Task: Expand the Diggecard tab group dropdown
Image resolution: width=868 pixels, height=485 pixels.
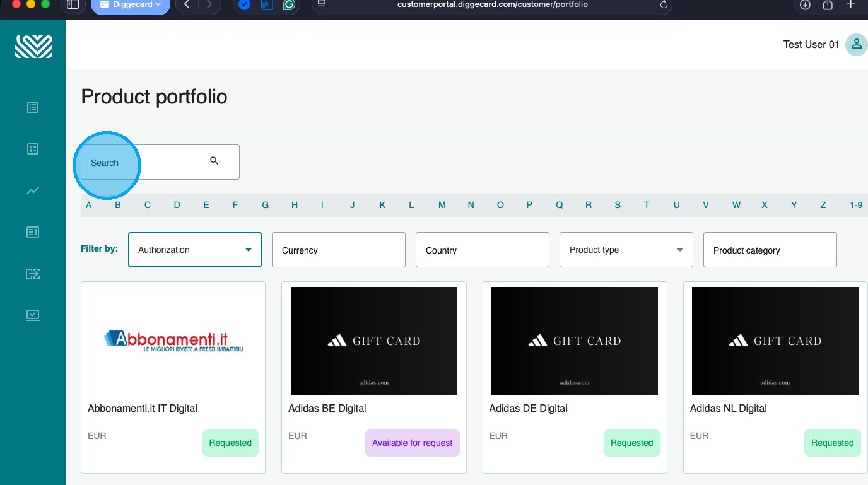Action: click(131, 5)
